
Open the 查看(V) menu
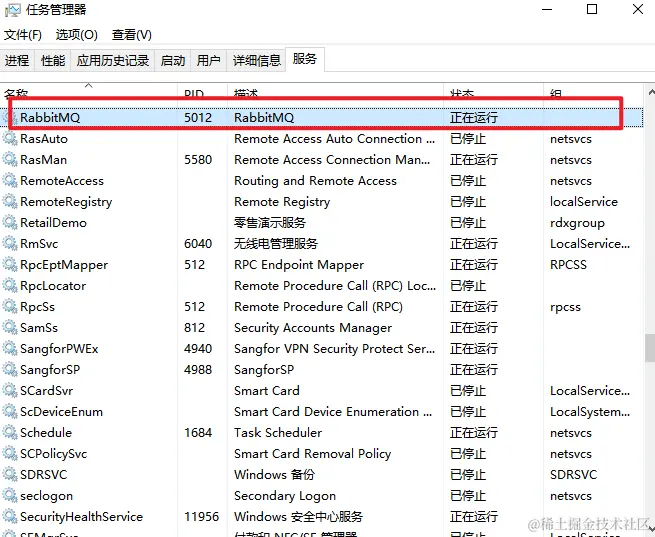point(132,35)
